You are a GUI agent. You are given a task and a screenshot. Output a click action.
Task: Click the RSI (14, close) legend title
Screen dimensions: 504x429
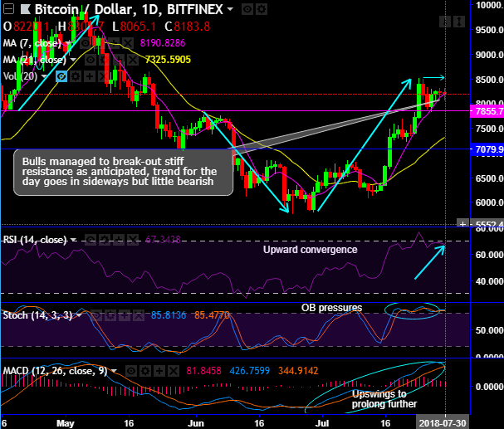[35, 240]
